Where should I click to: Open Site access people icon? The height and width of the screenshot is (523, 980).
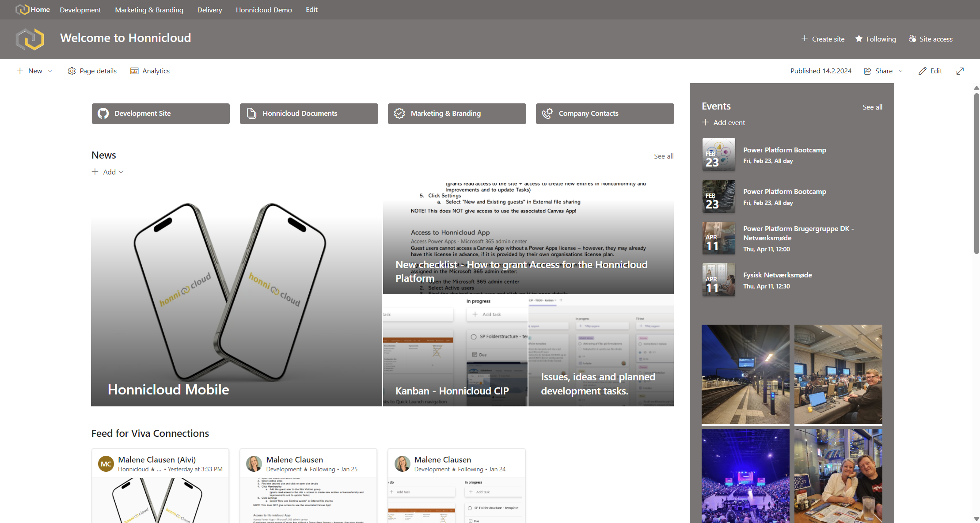[912, 39]
